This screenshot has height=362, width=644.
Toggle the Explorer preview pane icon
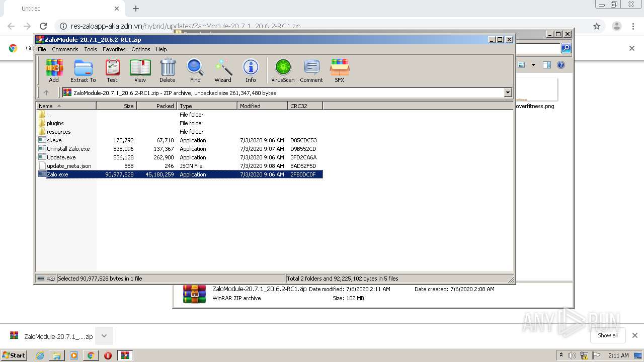(x=547, y=65)
